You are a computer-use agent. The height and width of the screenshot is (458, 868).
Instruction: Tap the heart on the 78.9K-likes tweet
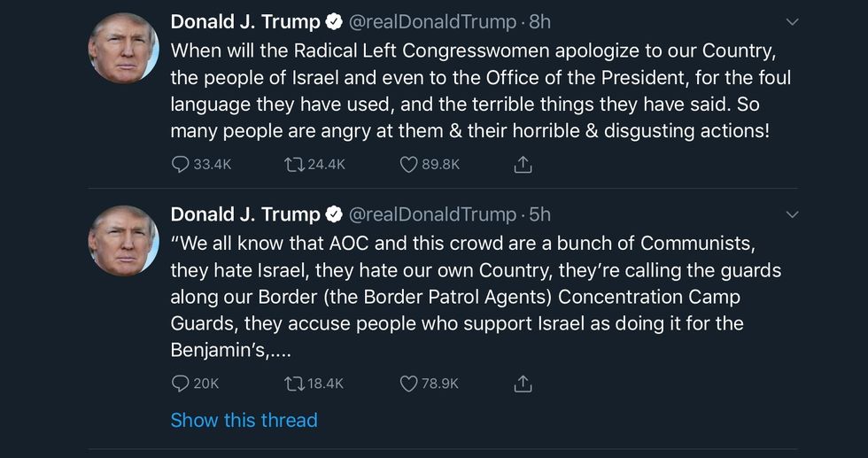(408, 383)
